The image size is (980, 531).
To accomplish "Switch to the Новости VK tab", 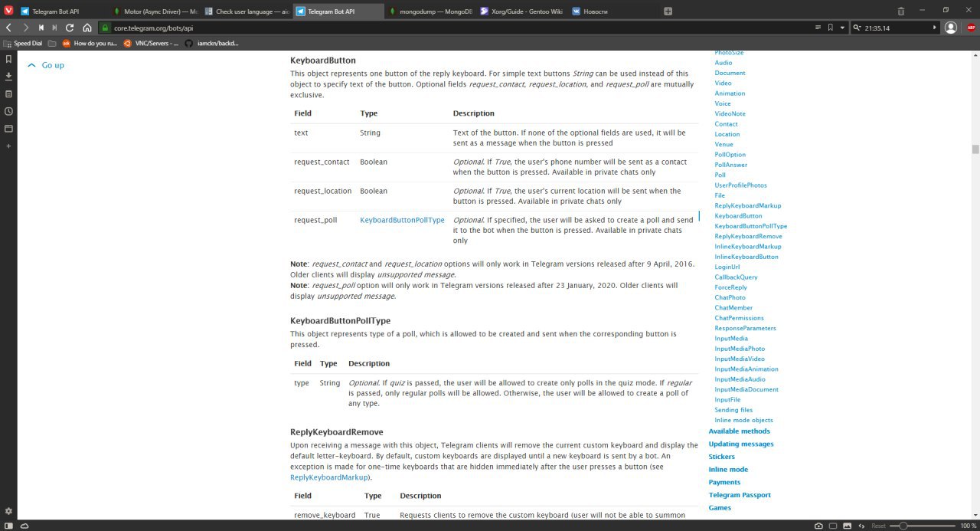I will coord(613,11).
